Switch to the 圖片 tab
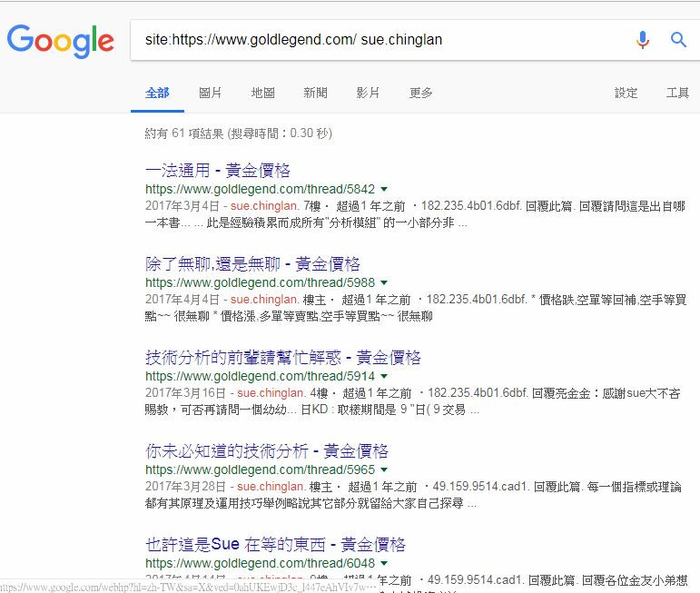Image resolution: width=700 pixels, height=593 pixels. coord(211,93)
